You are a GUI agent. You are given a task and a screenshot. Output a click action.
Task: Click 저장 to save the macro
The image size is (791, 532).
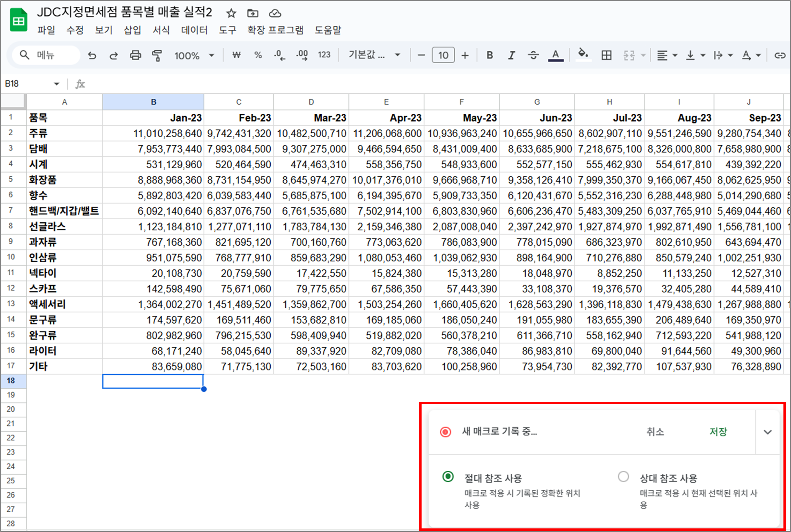point(718,432)
